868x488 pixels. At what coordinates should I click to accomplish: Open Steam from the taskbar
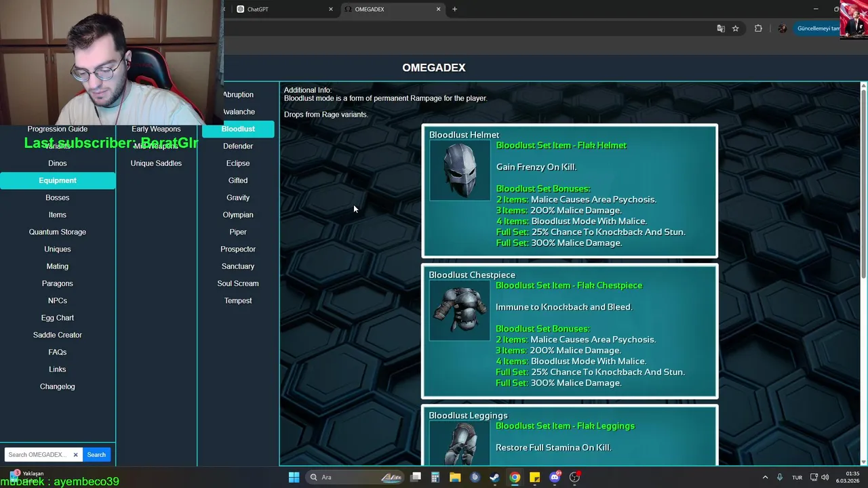495,477
